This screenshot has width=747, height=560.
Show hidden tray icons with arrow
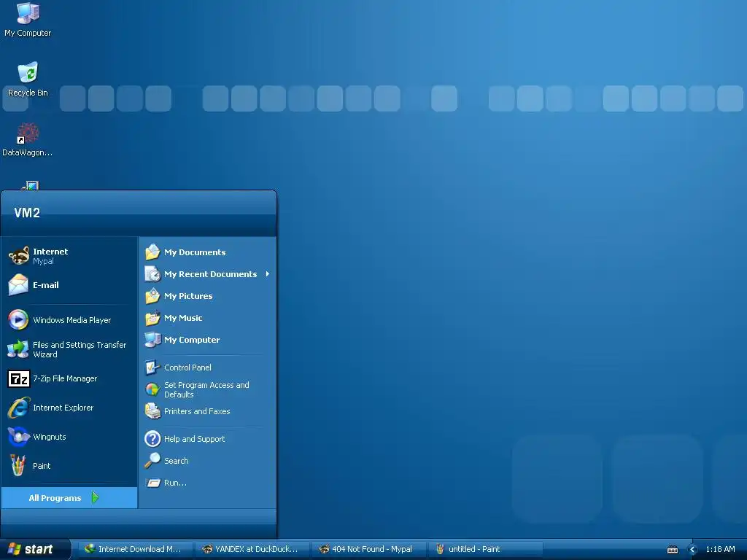click(693, 550)
